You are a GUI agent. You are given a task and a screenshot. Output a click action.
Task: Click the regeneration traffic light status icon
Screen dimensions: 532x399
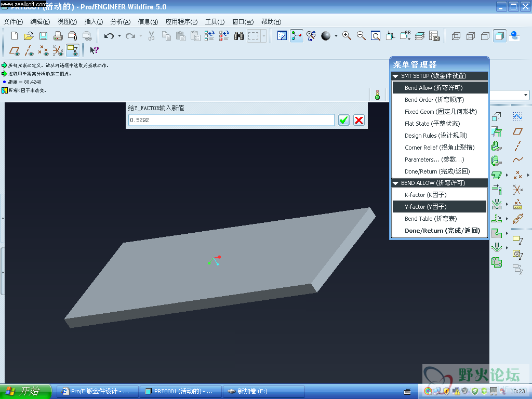[377, 95]
